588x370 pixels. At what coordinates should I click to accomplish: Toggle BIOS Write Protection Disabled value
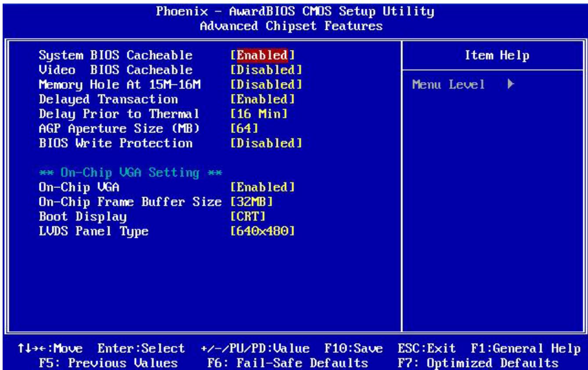click(x=267, y=143)
